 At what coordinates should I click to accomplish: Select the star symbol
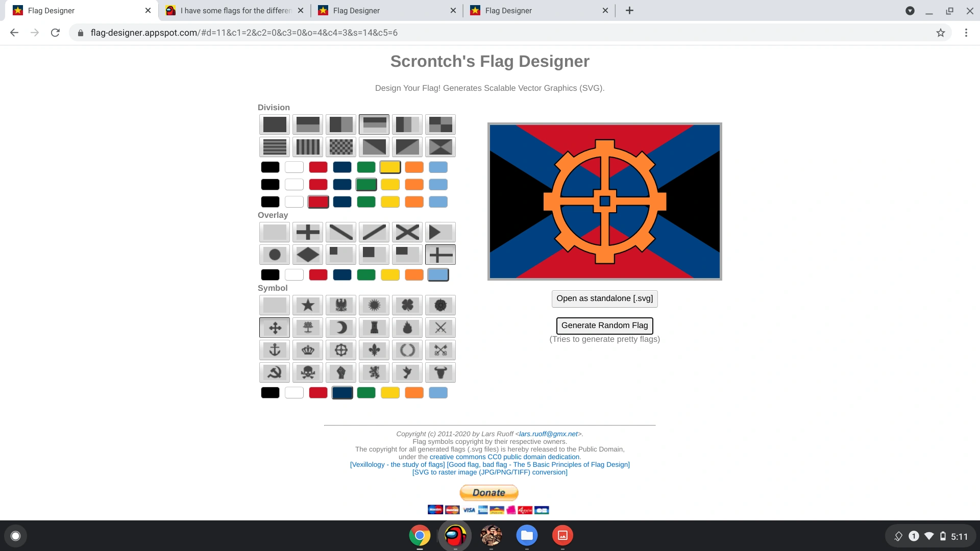coord(307,305)
